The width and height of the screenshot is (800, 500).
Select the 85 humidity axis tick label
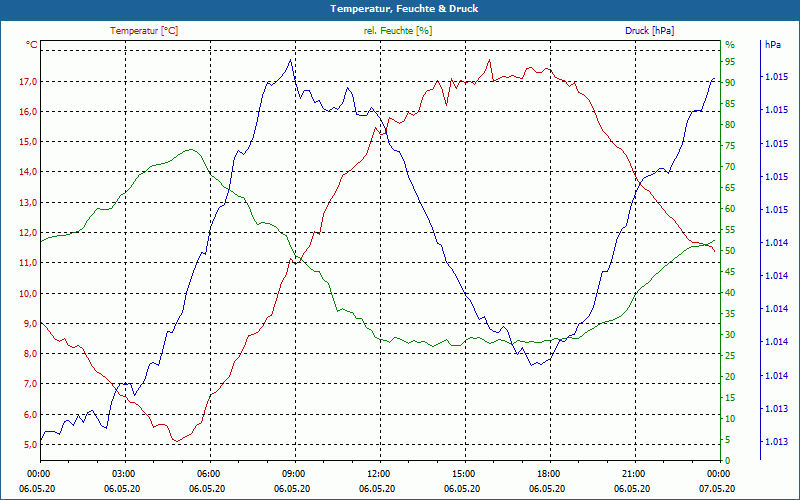click(730, 104)
